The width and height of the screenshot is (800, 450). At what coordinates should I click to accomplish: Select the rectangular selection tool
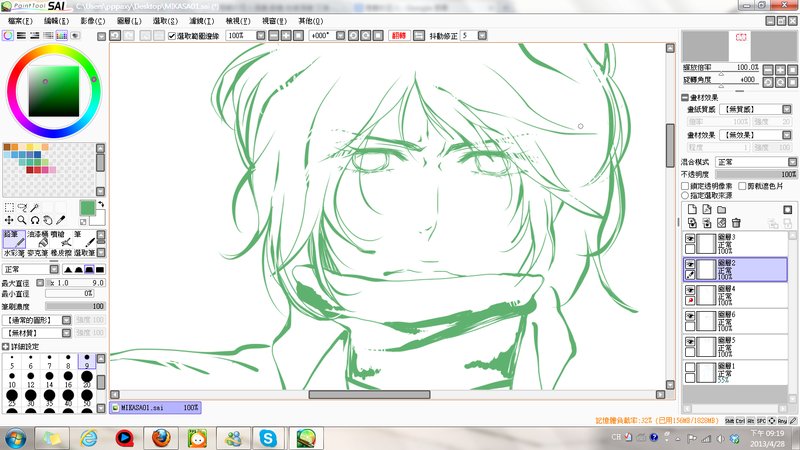coord(9,207)
